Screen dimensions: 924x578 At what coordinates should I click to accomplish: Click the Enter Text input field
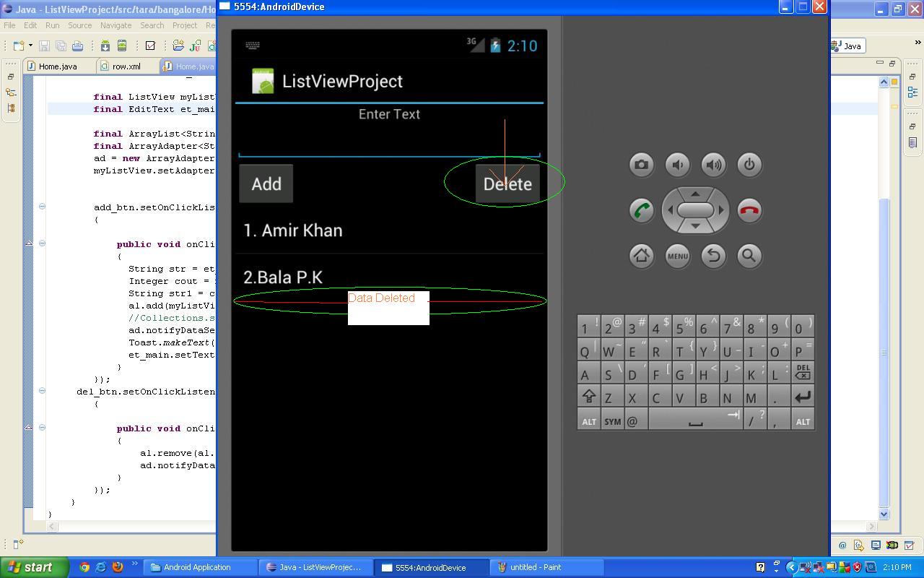[x=389, y=141]
